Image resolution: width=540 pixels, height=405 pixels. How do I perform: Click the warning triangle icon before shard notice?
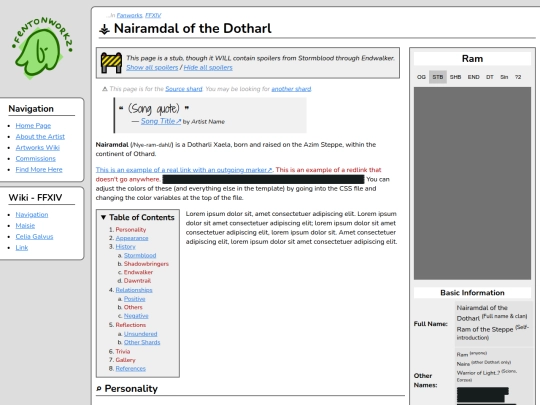tap(105, 89)
